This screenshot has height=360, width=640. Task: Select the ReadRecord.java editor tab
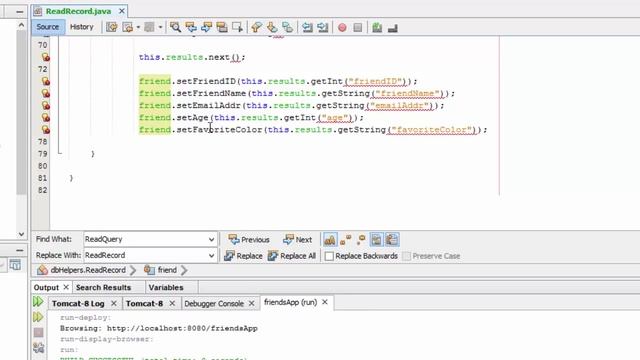[x=78, y=11]
